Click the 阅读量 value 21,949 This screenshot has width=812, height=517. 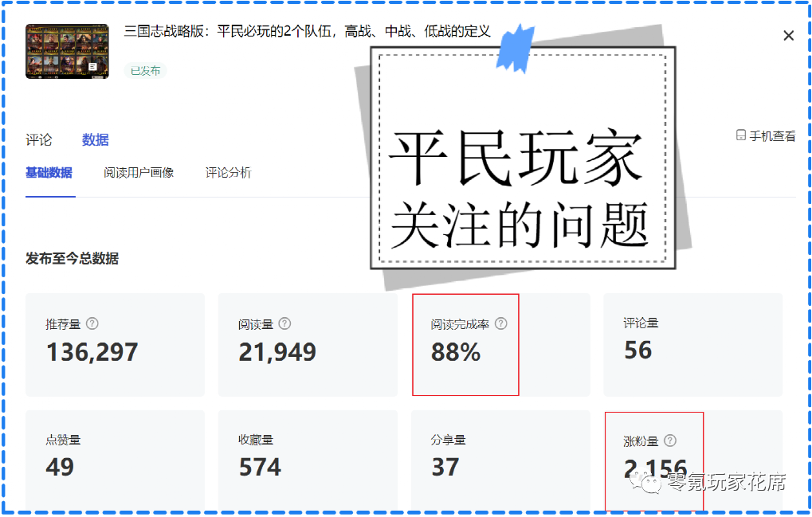click(x=277, y=352)
